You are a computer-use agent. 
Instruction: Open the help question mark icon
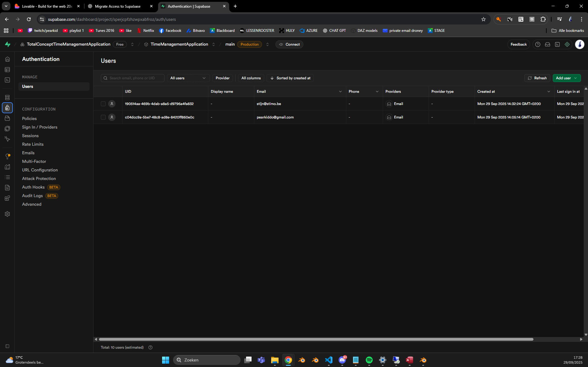click(537, 44)
